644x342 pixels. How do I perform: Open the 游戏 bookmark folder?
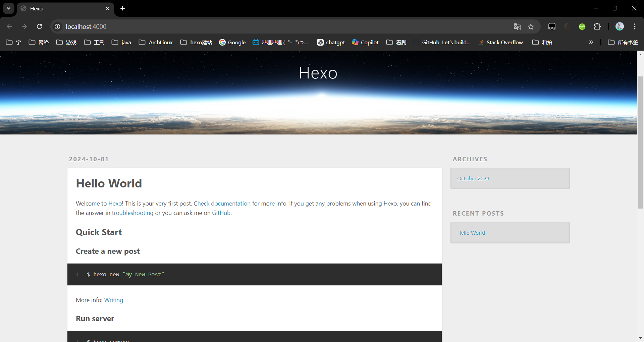pyautogui.click(x=66, y=42)
